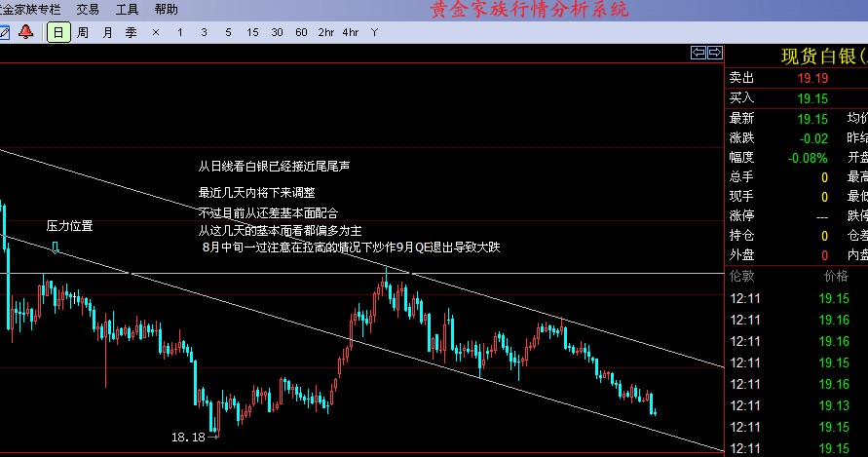This screenshot has width=868, height=457.
Task: Select the 2hr timeframe
Action: point(326,33)
